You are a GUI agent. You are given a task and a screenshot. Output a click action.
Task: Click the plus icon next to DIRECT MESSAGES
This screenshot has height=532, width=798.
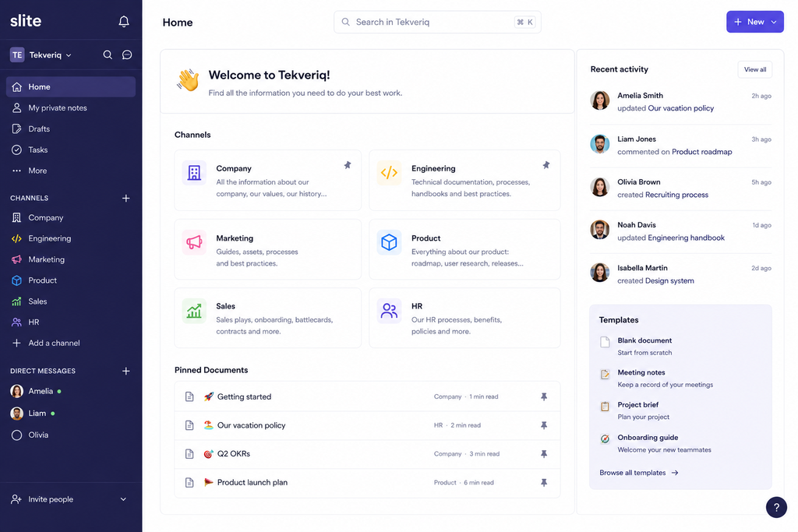tap(125, 371)
